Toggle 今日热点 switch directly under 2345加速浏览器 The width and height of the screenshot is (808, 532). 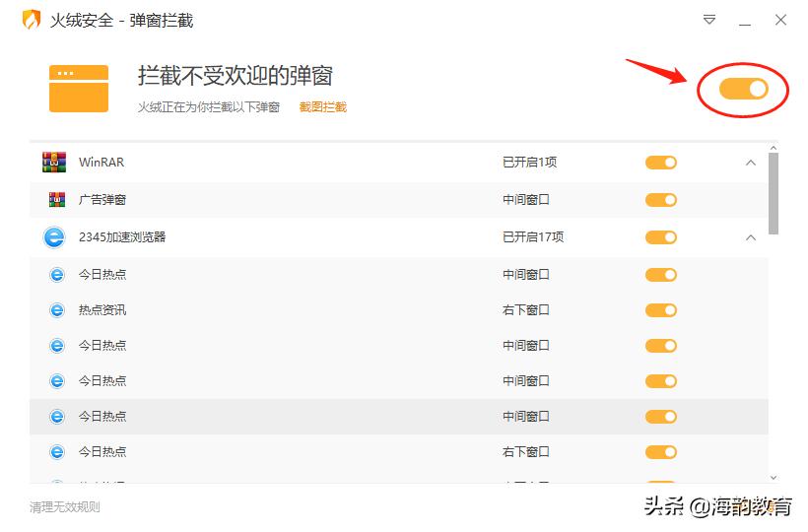click(661, 275)
